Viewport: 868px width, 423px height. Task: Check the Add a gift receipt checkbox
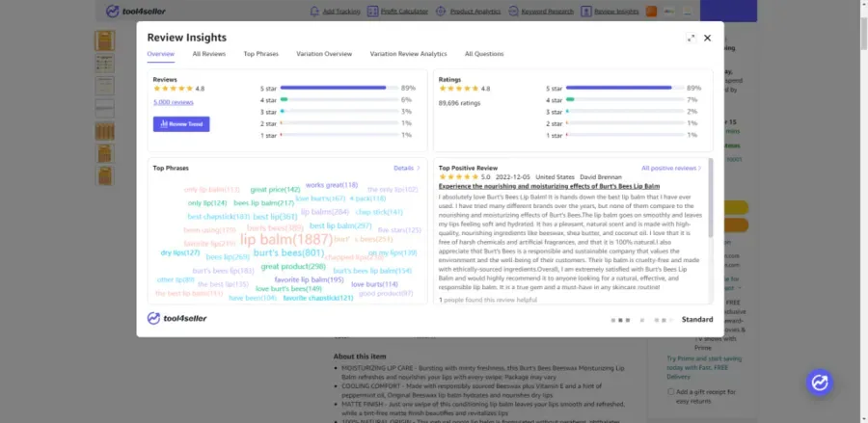coord(671,391)
